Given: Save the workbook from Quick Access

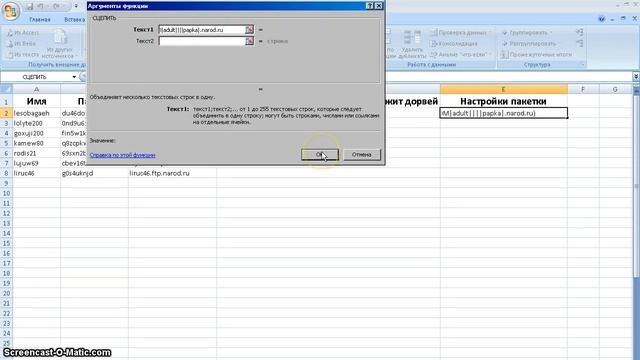Looking at the screenshot, I should [x=30, y=7].
